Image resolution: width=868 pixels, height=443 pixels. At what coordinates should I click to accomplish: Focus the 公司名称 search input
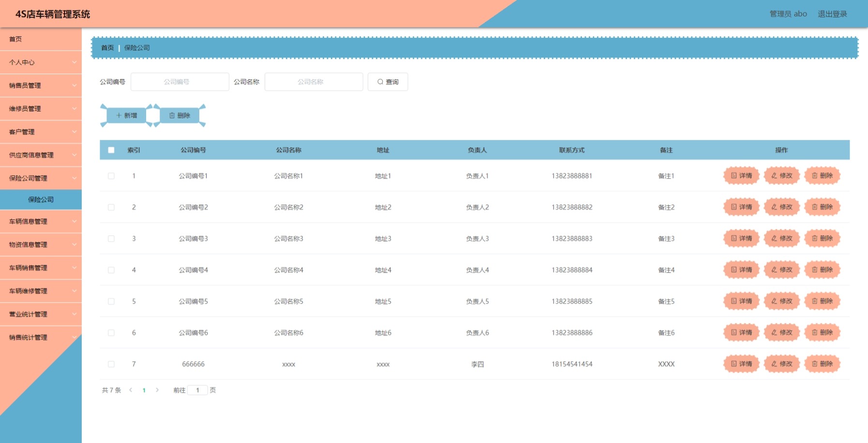point(314,82)
